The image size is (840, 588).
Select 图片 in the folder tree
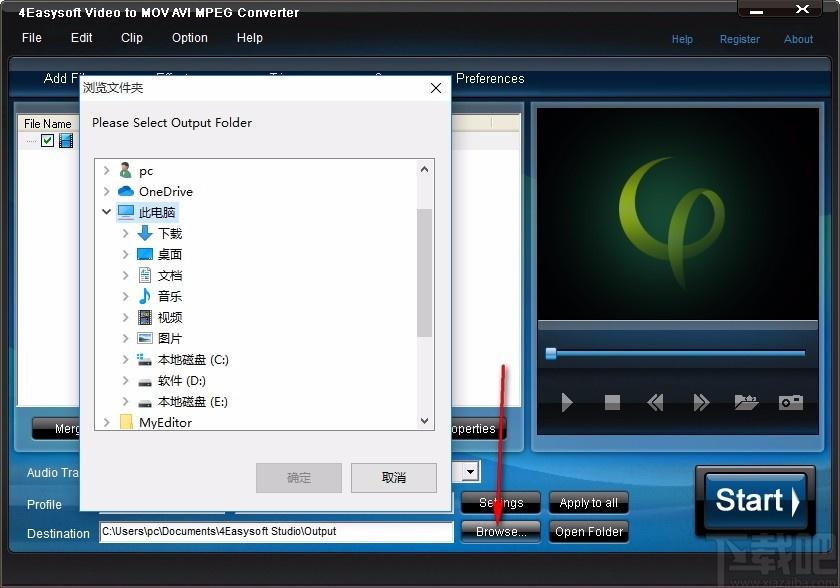coord(170,338)
